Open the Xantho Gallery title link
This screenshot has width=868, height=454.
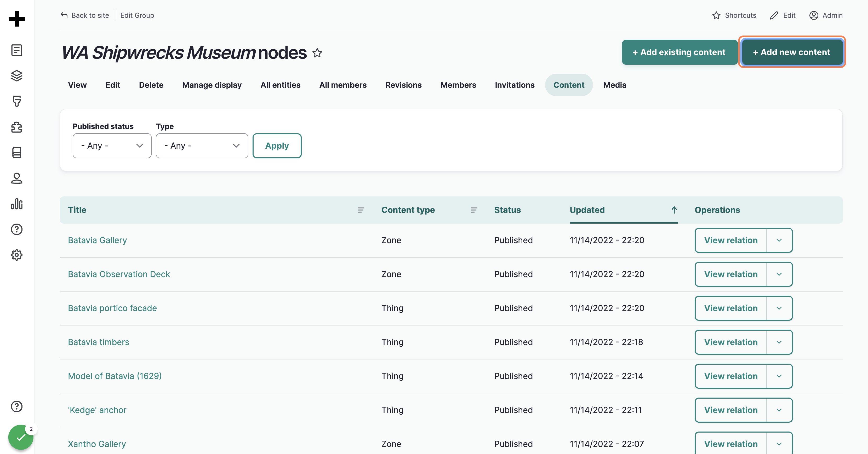pos(97,444)
